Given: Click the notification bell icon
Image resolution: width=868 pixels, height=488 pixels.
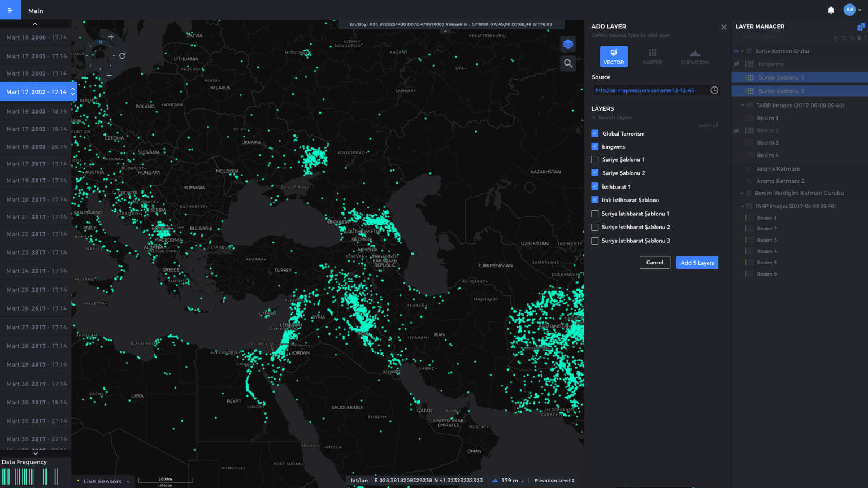Looking at the screenshot, I should [831, 10].
